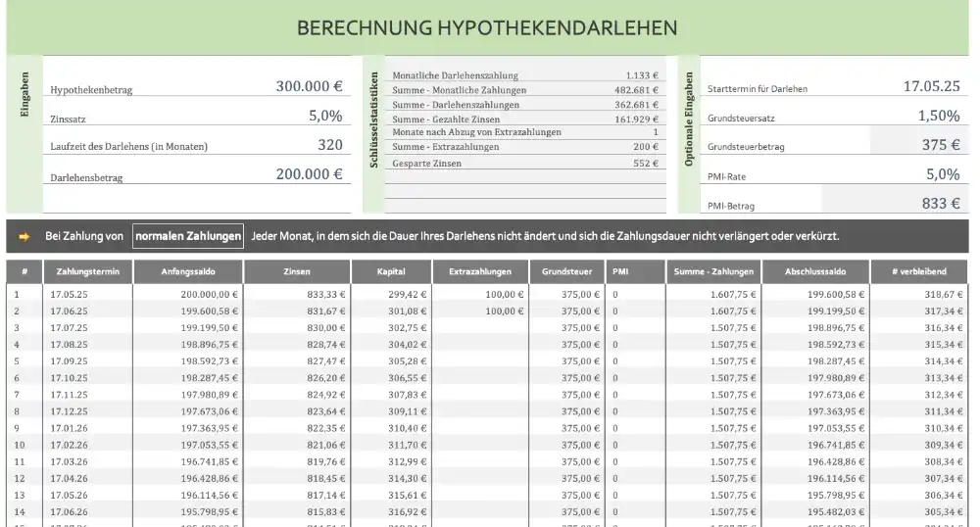Select Extrazahlungen cell 100,00 € in row 2
980x527 pixels.
(x=505, y=311)
